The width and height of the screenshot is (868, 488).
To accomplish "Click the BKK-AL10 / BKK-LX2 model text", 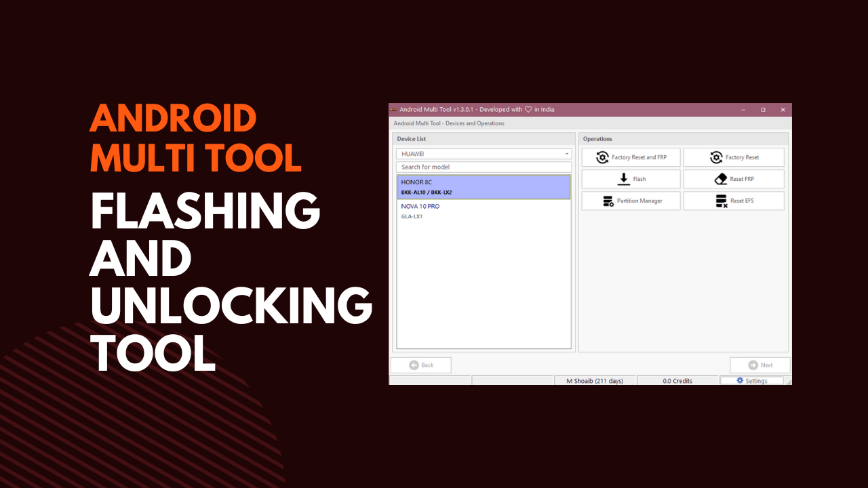I will pyautogui.click(x=426, y=192).
